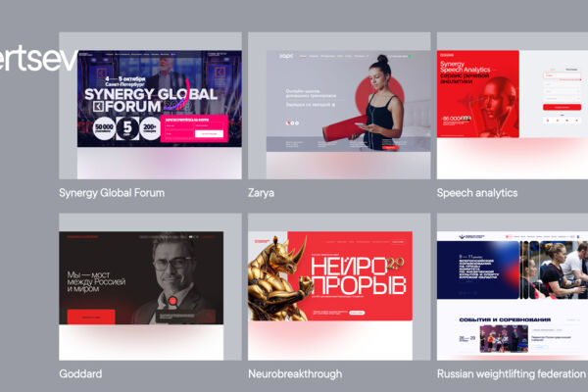Click the 200+ circle badge in Synergy preview

pyautogui.click(x=150, y=128)
